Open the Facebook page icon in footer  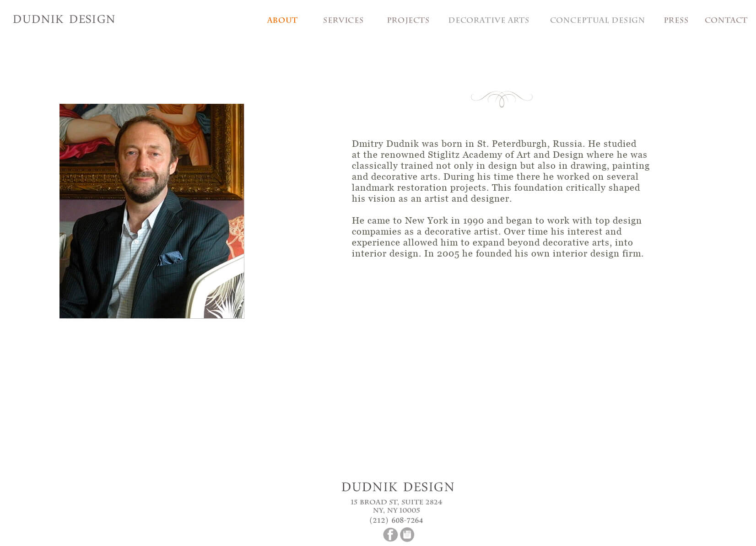click(390, 535)
